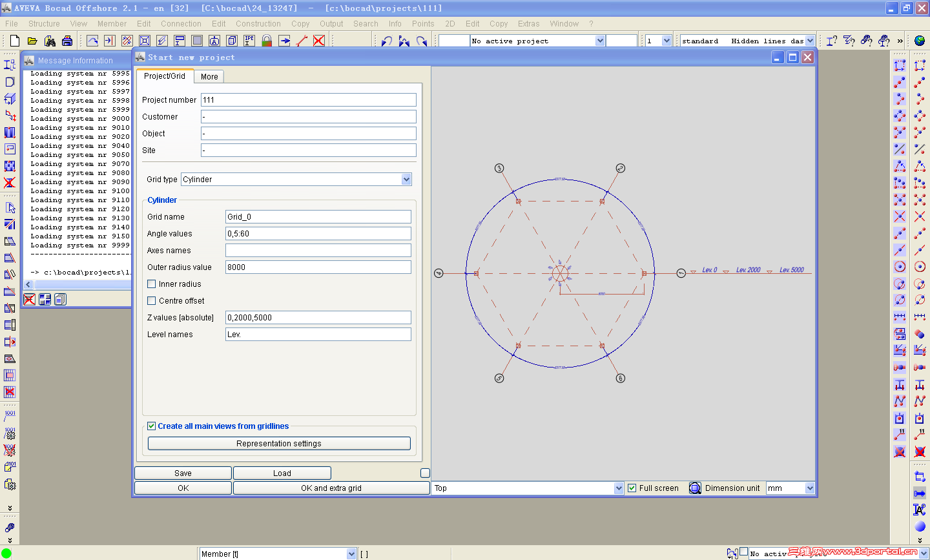Click the red X icon in Message Information window

30,299
